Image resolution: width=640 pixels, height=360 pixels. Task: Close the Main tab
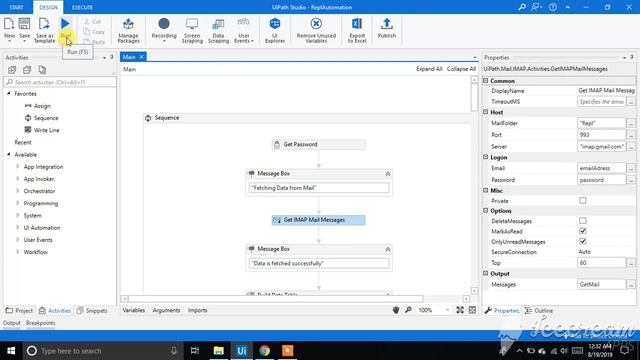click(142, 57)
